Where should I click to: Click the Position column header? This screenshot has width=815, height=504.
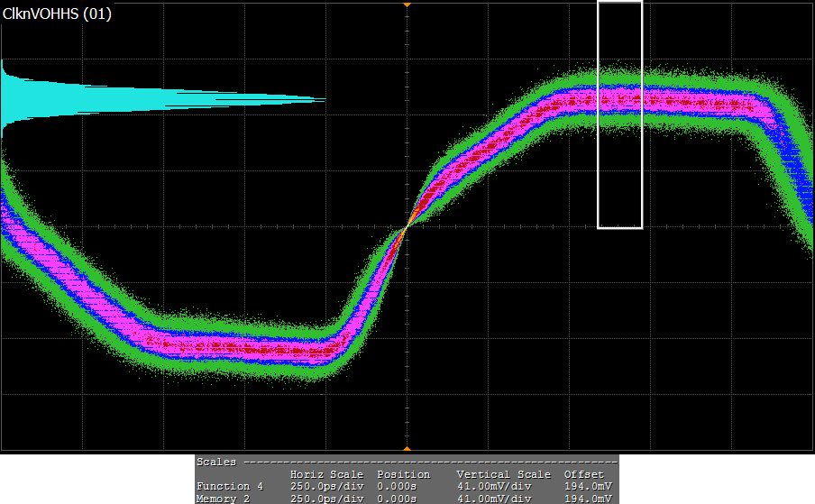403,474
